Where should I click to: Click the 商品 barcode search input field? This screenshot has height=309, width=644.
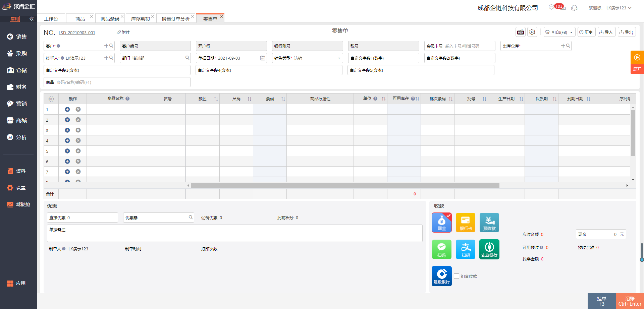[x=121, y=82]
